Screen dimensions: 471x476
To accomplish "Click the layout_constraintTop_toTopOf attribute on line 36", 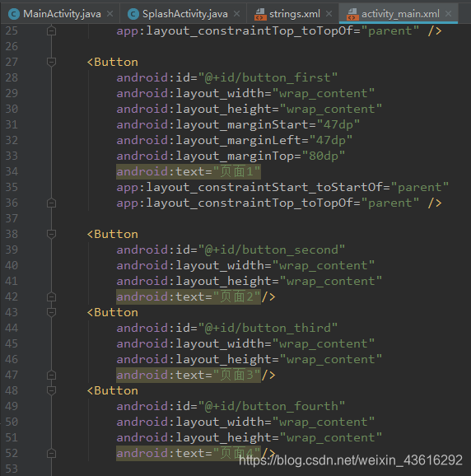I will pos(268,203).
